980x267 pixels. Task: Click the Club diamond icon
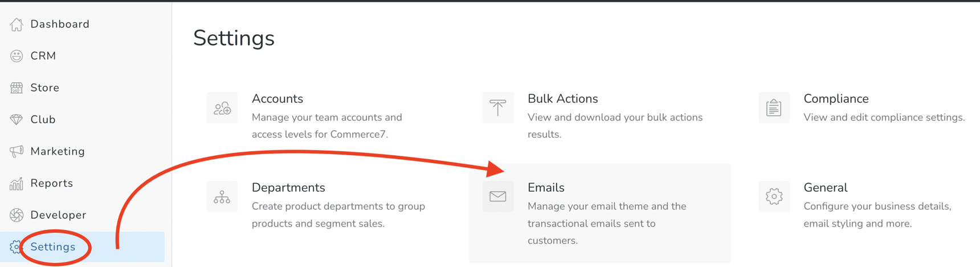(17, 120)
